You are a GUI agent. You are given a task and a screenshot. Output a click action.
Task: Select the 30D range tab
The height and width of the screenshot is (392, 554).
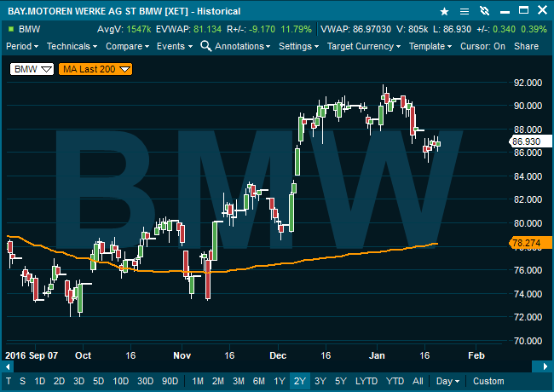point(145,381)
